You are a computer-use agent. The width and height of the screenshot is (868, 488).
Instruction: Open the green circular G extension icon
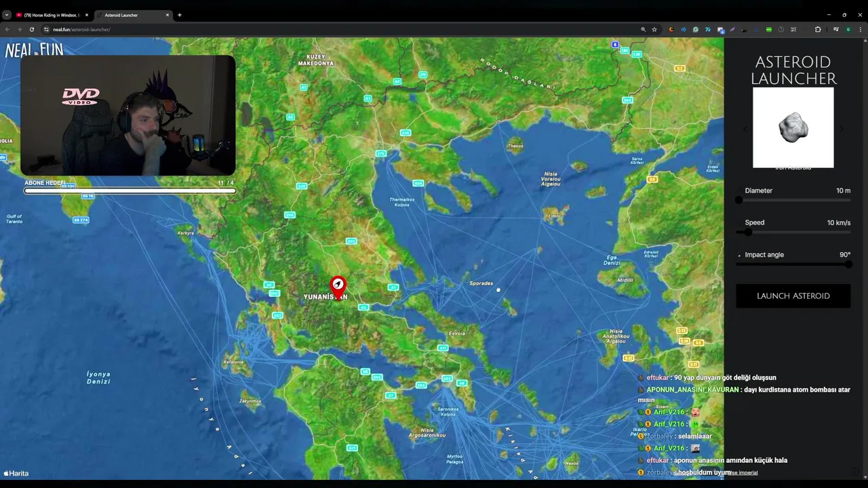coord(696,29)
